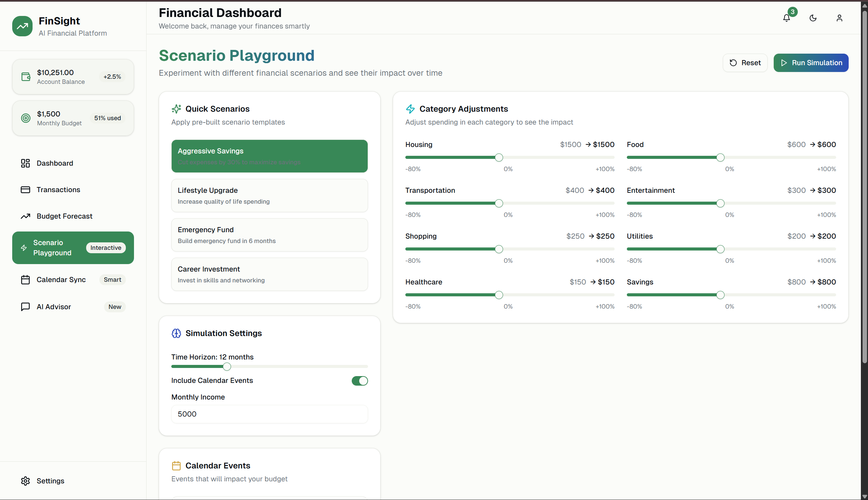
Task: Click the Account Balance wallet icon
Action: click(x=26, y=77)
